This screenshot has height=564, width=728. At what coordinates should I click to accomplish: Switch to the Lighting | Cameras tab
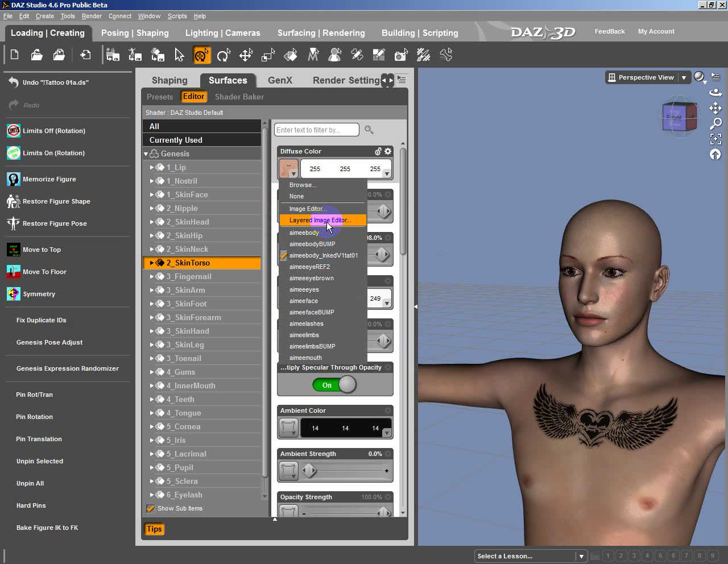pos(222,33)
